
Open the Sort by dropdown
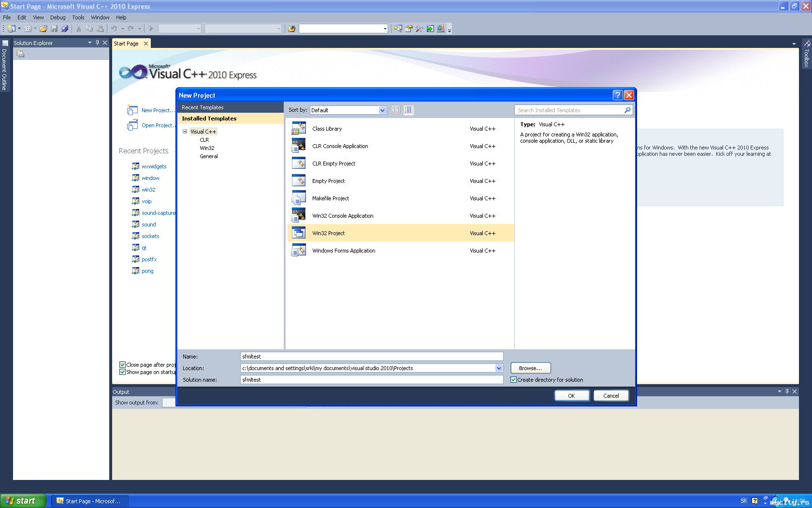382,110
